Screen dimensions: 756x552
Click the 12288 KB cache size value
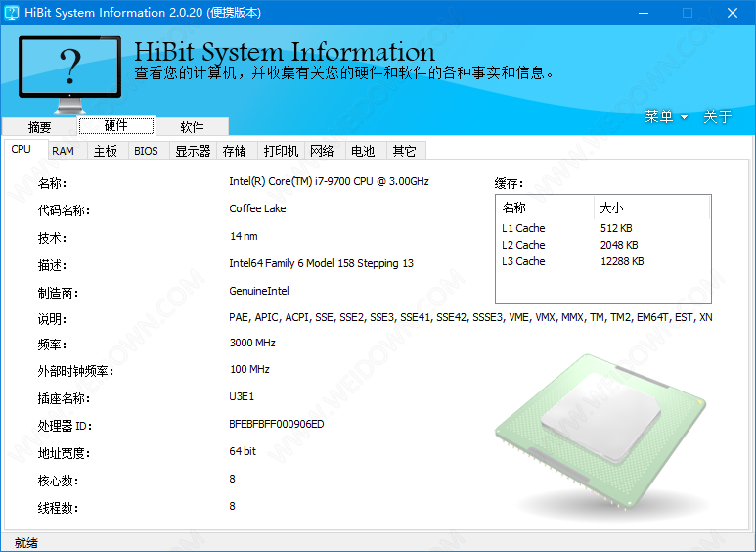(x=622, y=261)
